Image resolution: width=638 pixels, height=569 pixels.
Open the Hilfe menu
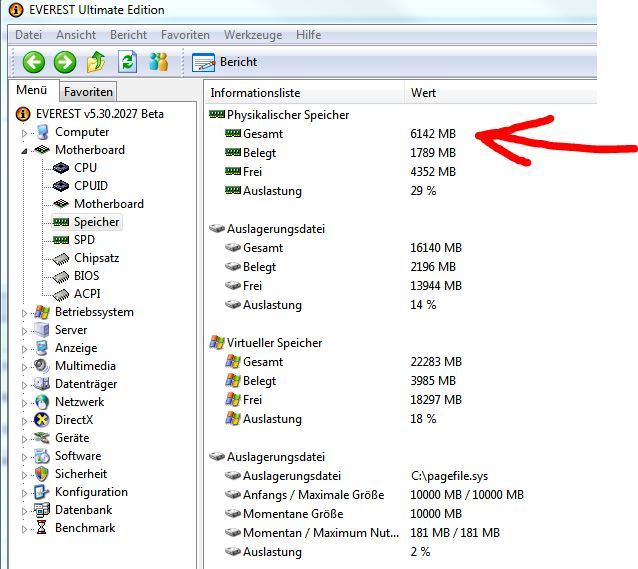click(x=308, y=35)
